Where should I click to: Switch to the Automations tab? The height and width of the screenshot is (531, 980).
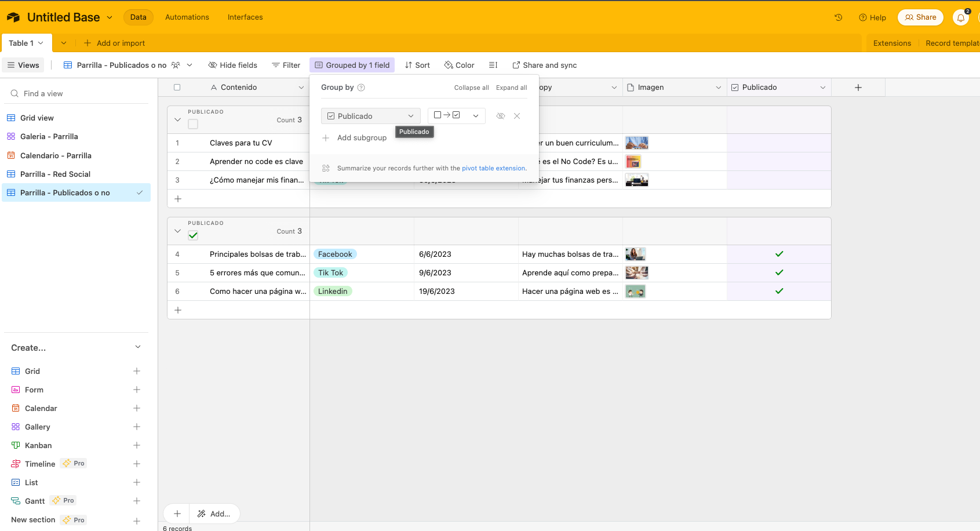(187, 17)
